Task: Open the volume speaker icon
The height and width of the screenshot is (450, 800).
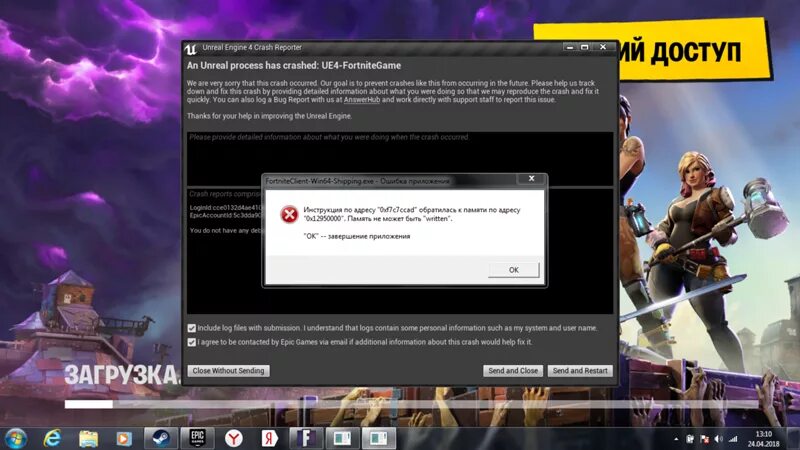Action: click(x=718, y=439)
